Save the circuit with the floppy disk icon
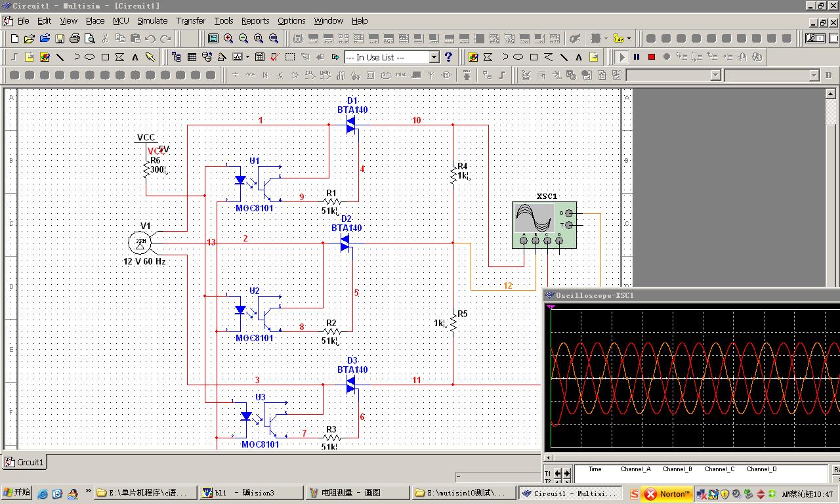 point(60,38)
